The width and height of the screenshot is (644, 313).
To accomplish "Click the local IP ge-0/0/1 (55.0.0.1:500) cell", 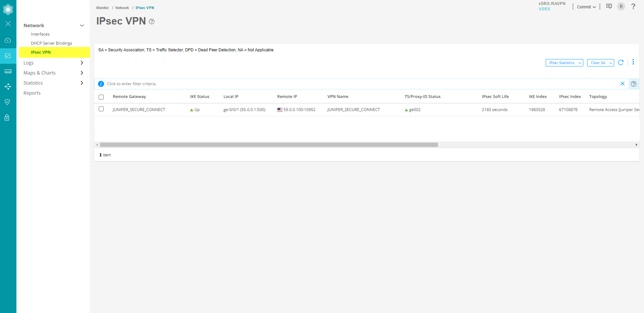I will [x=244, y=110].
